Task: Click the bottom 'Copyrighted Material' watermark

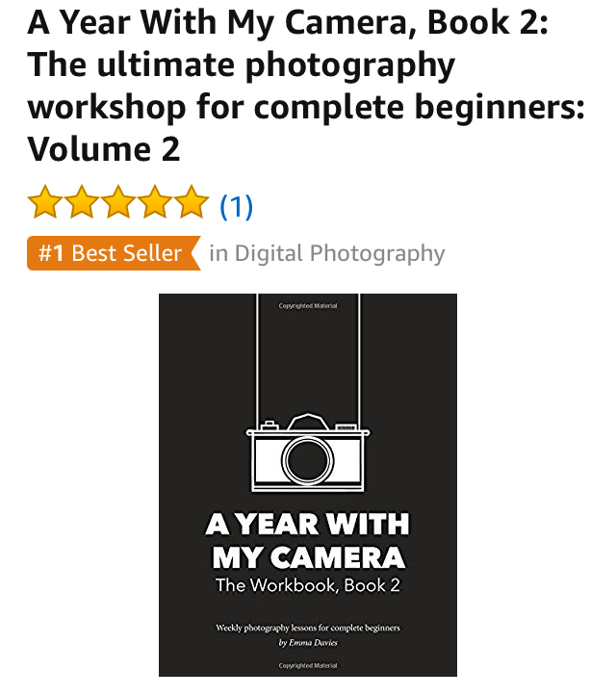Action: (308, 665)
